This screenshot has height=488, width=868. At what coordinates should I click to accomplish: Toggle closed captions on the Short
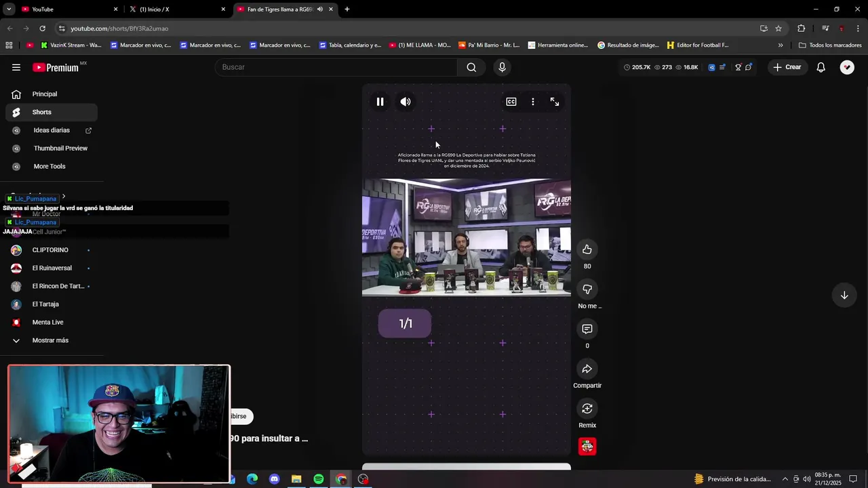pos(511,102)
